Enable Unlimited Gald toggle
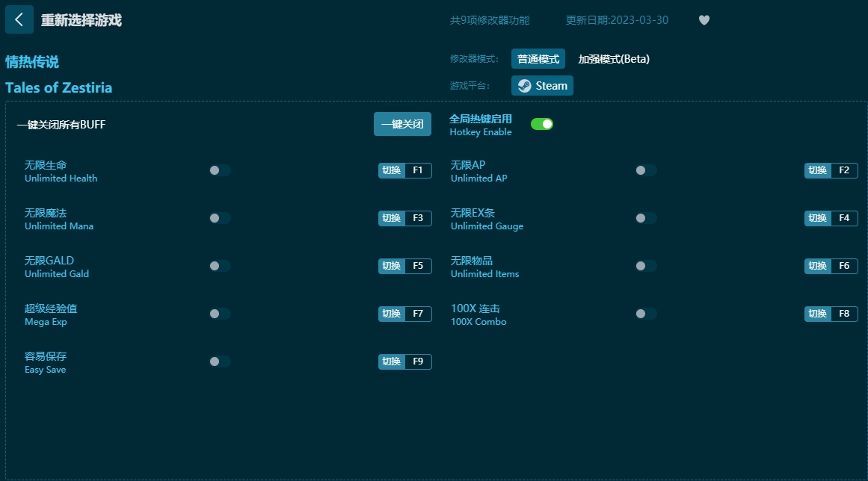This screenshot has height=481, width=868. [x=220, y=266]
